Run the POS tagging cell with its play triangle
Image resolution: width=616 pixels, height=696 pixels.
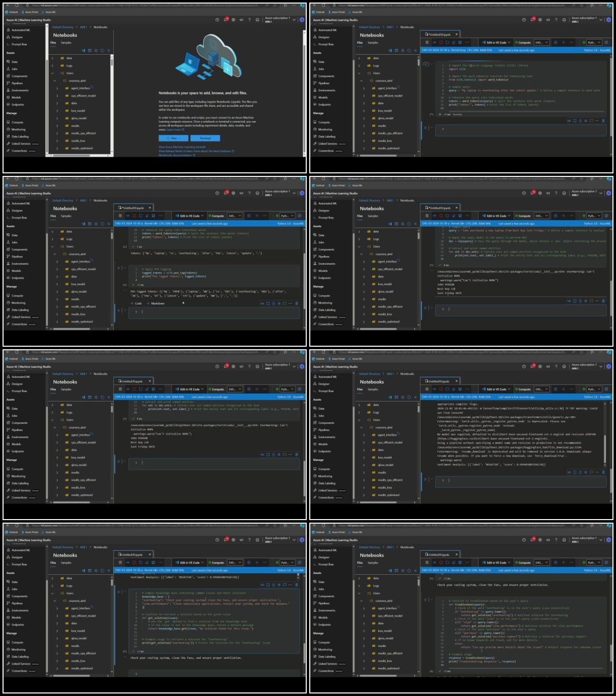[119, 268]
